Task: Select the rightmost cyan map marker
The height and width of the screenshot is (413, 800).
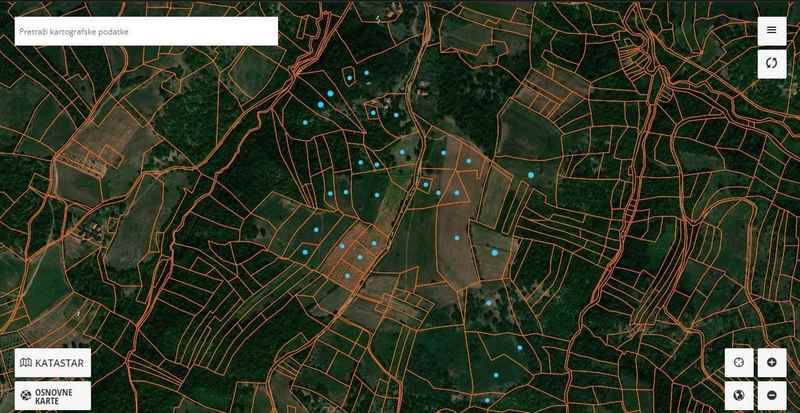Action: tap(531, 175)
